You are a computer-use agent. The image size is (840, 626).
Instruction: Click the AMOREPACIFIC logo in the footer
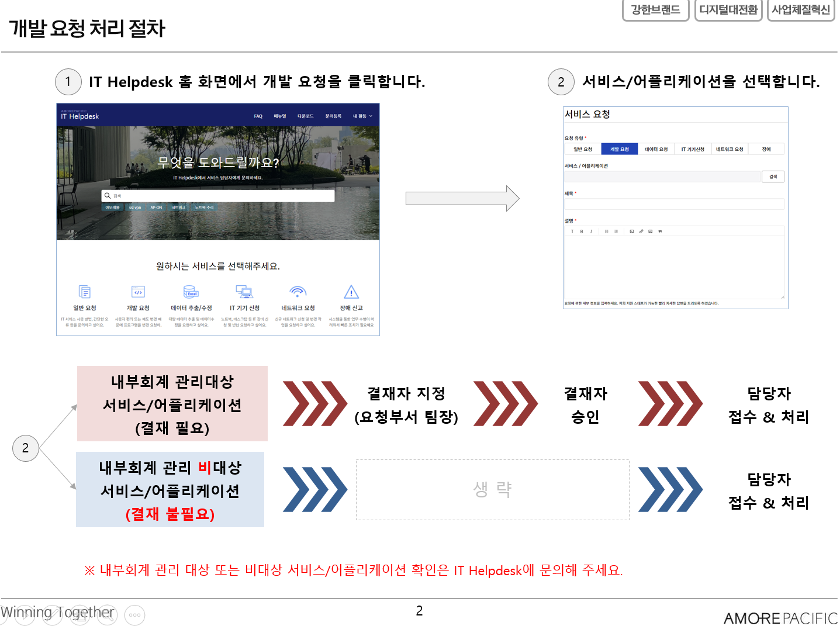pyautogui.click(x=780, y=618)
